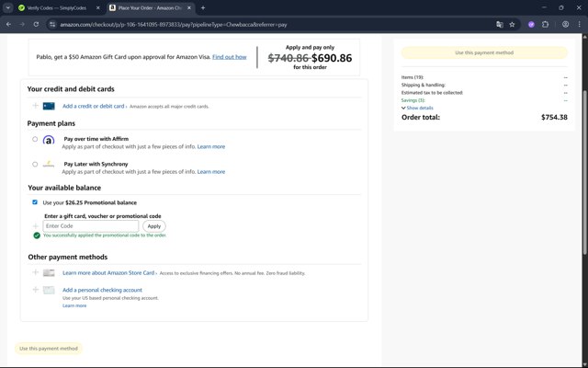This screenshot has width=588, height=368.
Task: Uncheck the $26.25 Promotional balance checkbox
Action: pyautogui.click(x=35, y=202)
